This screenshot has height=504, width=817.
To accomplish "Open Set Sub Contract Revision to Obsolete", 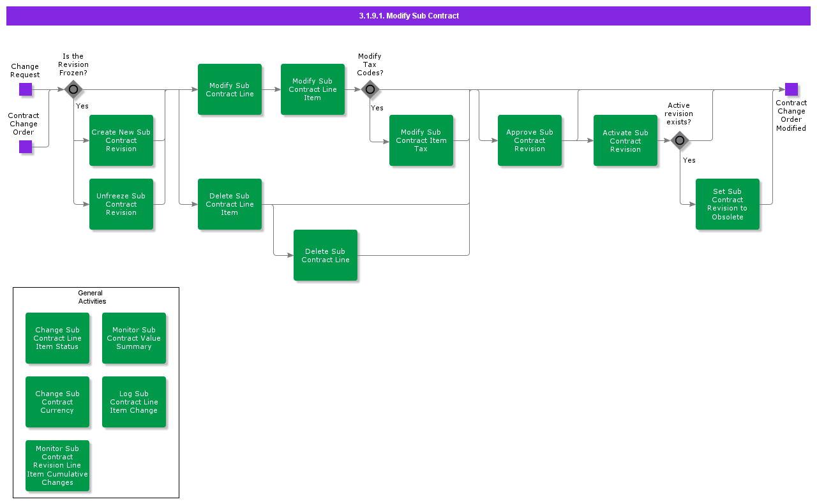I will tap(728, 204).
